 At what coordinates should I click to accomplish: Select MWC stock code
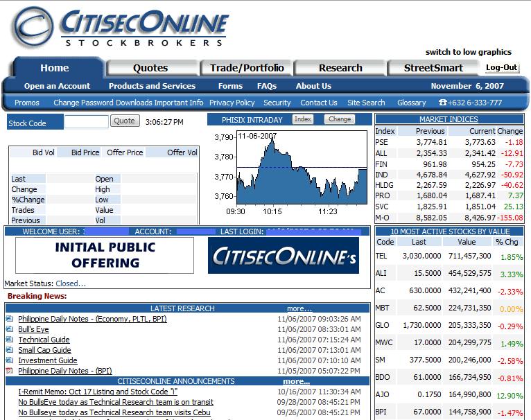tap(384, 342)
